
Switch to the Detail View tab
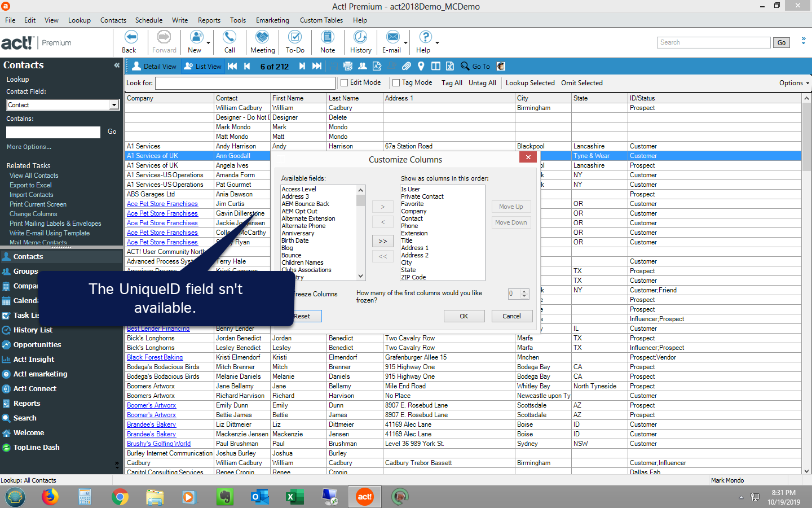pos(154,66)
